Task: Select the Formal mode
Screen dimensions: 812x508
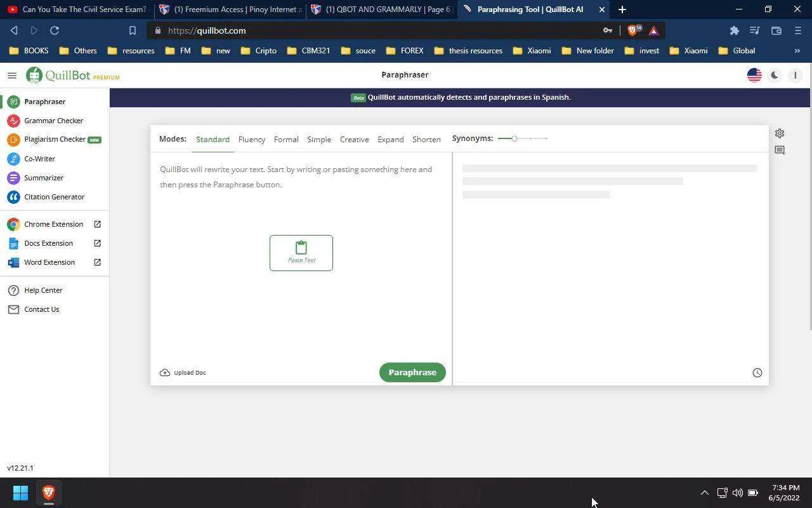Action: [286, 140]
